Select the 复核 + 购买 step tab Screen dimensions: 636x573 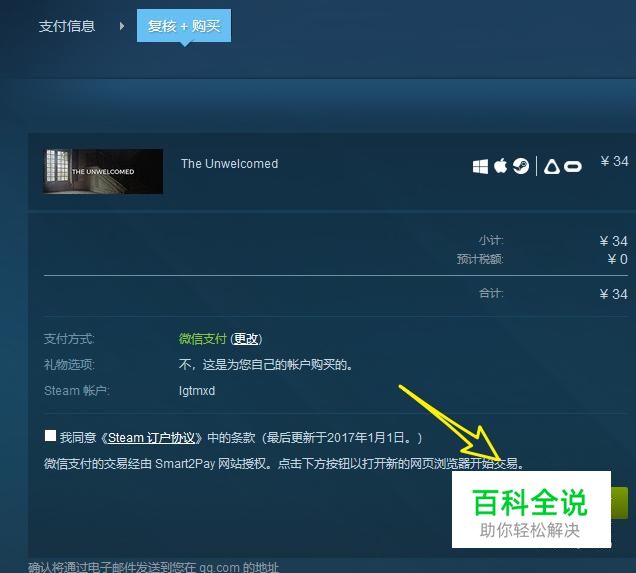[x=184, y=26]
